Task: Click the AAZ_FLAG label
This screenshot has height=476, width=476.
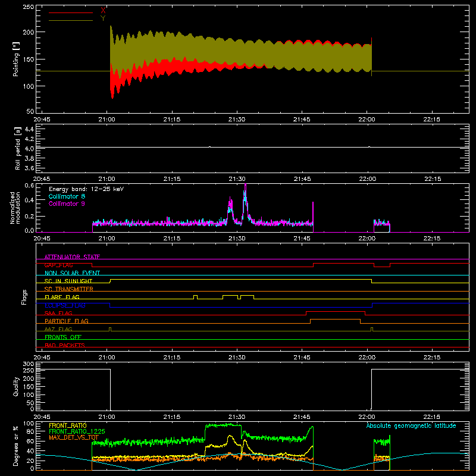Action: point(58,329)
